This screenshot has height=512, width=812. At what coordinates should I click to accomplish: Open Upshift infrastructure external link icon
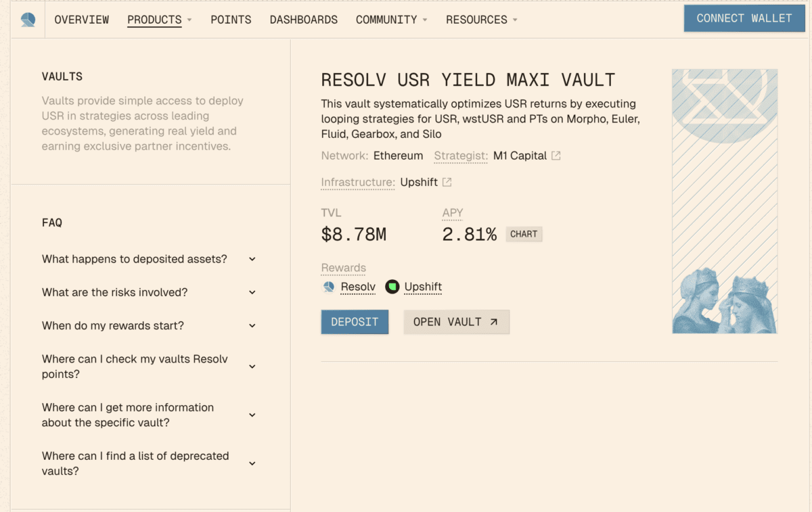447,183
